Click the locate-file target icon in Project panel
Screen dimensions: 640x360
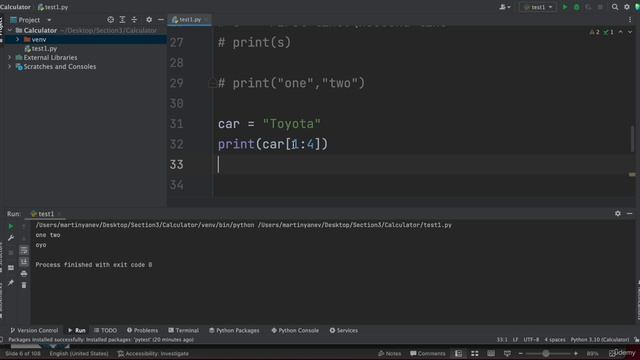110,20
